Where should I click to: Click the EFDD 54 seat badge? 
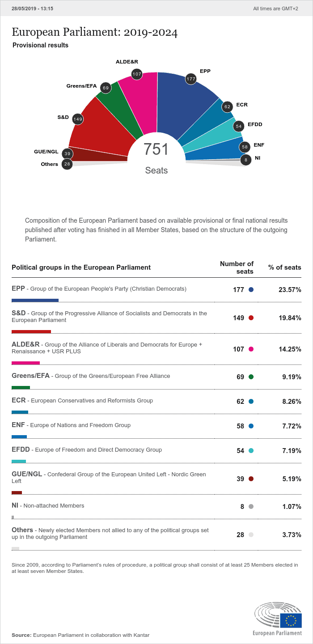(x=239, y=127)
